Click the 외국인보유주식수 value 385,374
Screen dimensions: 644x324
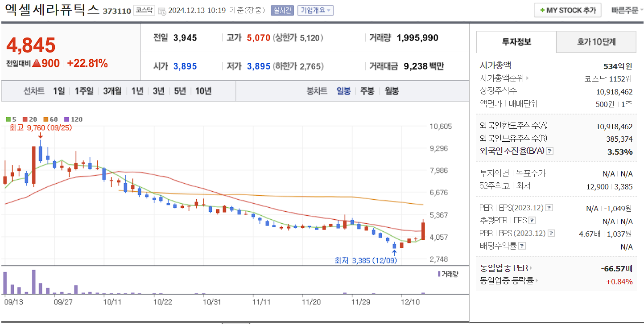(619, 139)
